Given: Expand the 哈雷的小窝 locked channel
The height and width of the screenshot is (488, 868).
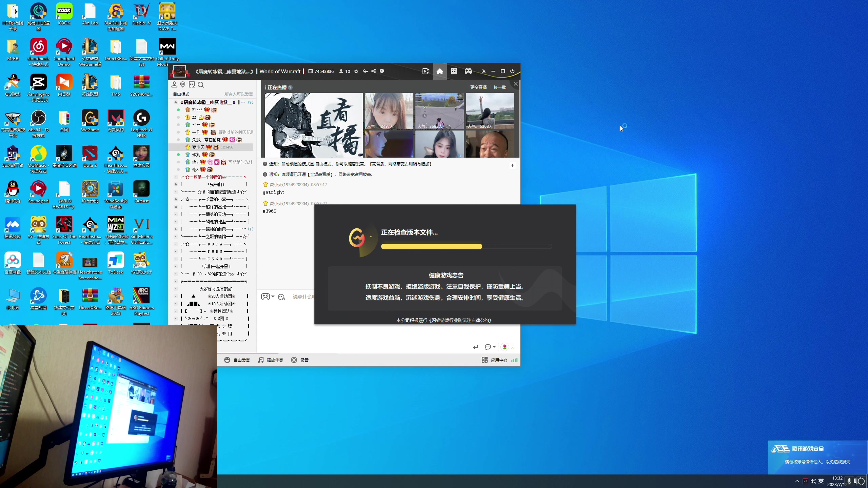Looking at the screenshot, I should pyautogui.click(x=176, y=199).
